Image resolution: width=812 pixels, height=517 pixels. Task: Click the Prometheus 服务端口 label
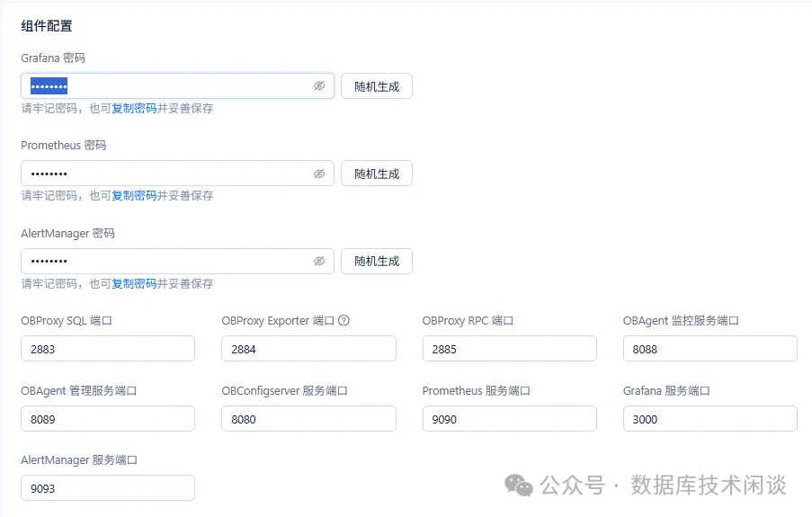(x=477, y=391)
